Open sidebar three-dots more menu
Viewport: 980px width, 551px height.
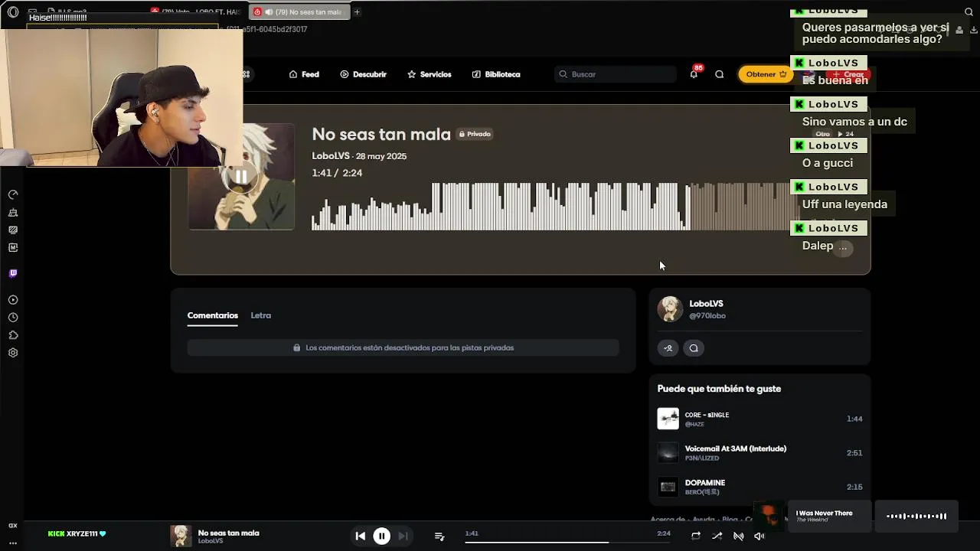(13, 543)
